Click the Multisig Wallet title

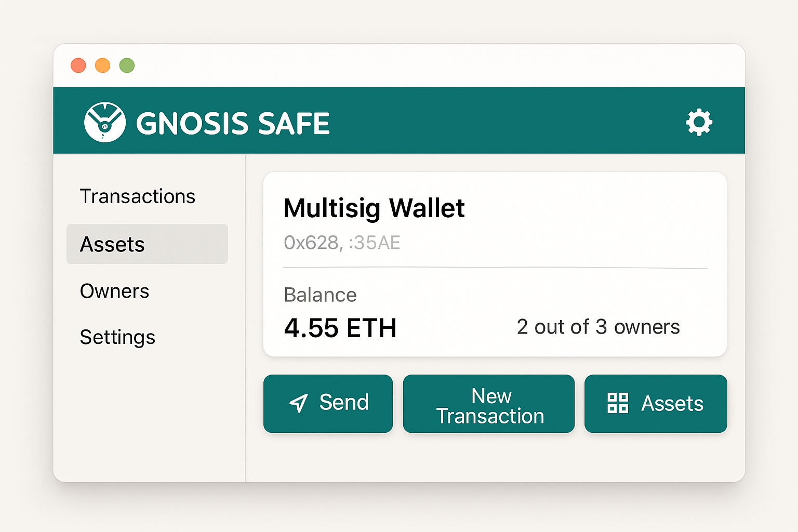(x=374, y=209)
